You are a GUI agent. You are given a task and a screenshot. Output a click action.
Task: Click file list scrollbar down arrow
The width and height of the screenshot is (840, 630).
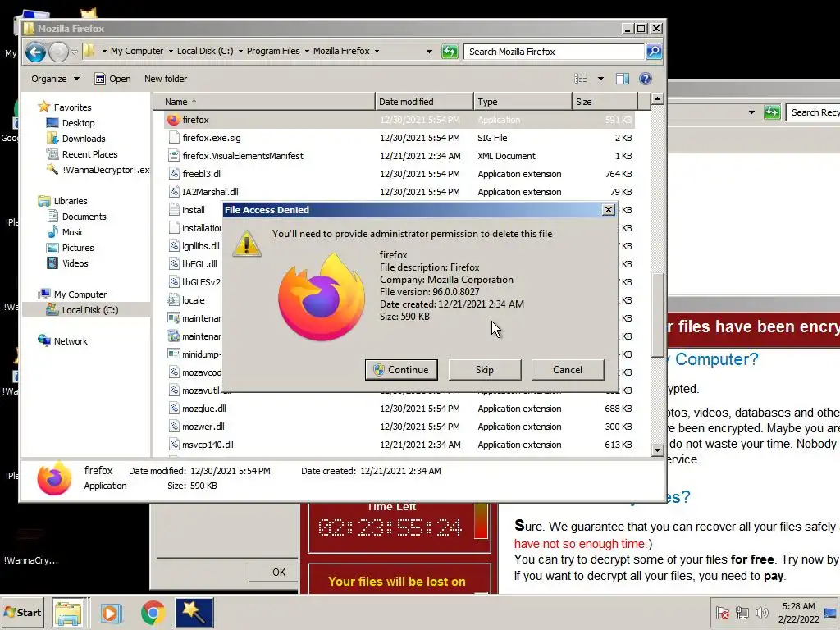click(x=657, y=450)
